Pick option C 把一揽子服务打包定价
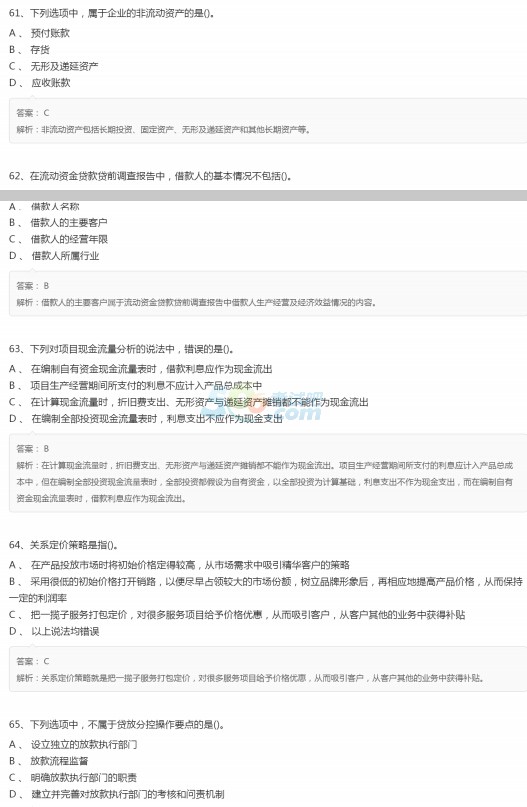527x807 pixels. (x=237, y=615)
